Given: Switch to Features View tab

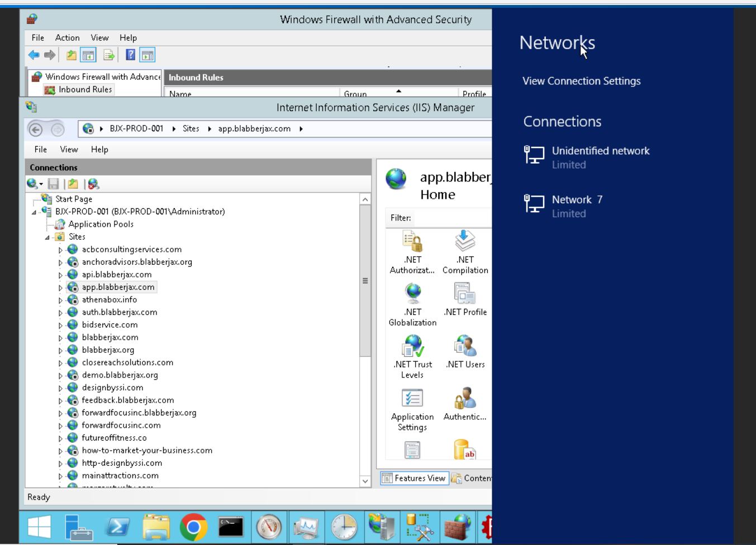Looking at the screenshot, I should coord(414,478).
